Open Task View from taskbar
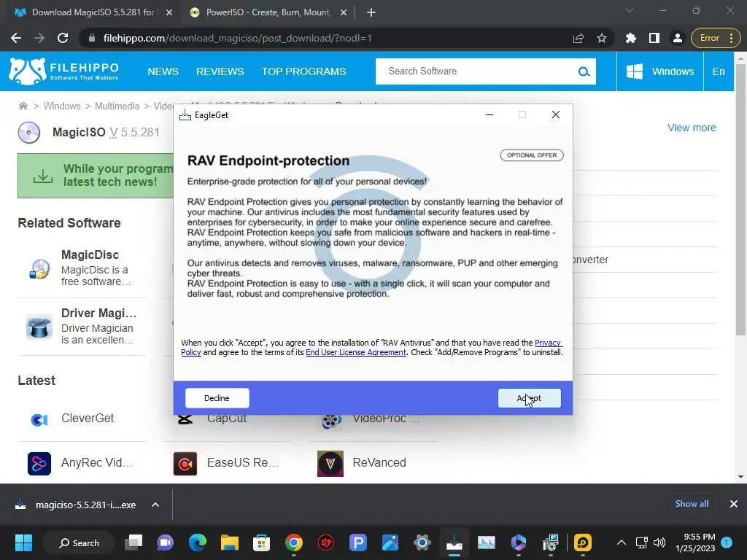This screenshot has width=747, height=560. tap(133, 542)
